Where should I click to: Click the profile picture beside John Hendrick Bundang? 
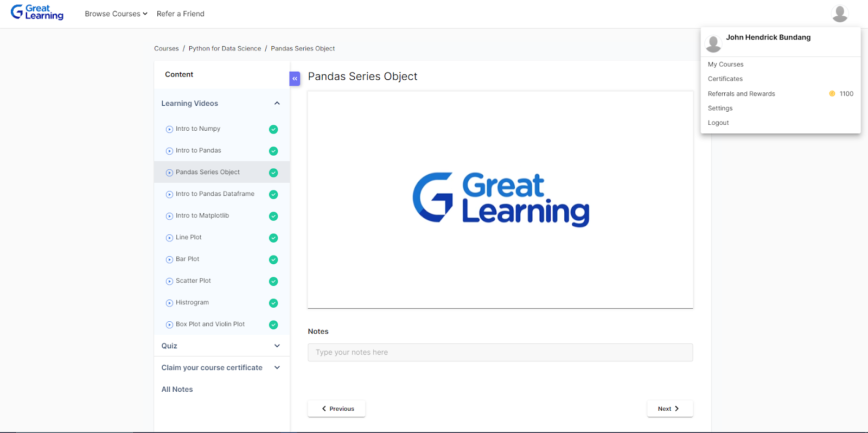click(713, 44)
